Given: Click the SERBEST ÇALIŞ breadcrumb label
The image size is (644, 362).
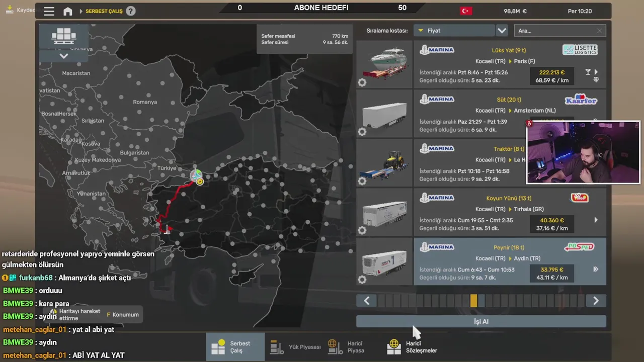Looking at the screenshot, I should [104, 11].
